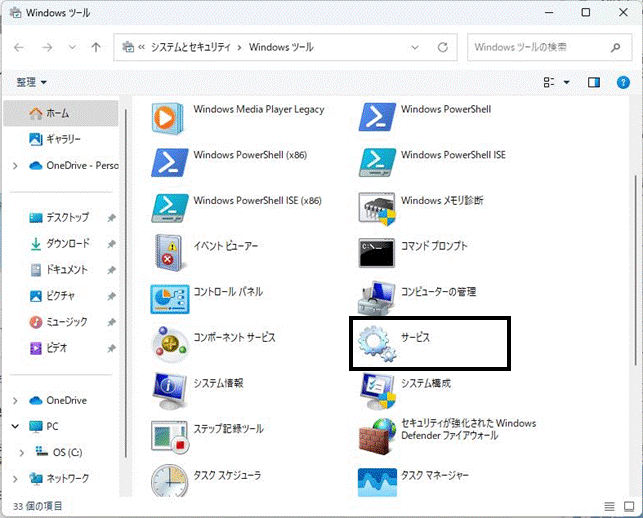Open the イベント ビューアー icon
This screenshot has width=643, height=518.
pyautogui.click(x=169, y=253)
